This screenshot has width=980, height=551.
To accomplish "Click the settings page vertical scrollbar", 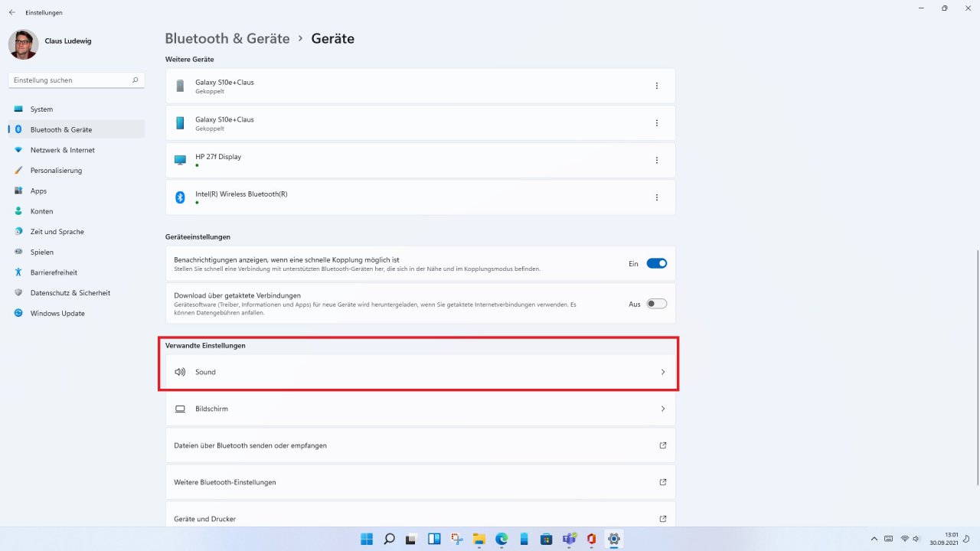I will (977, 367).
